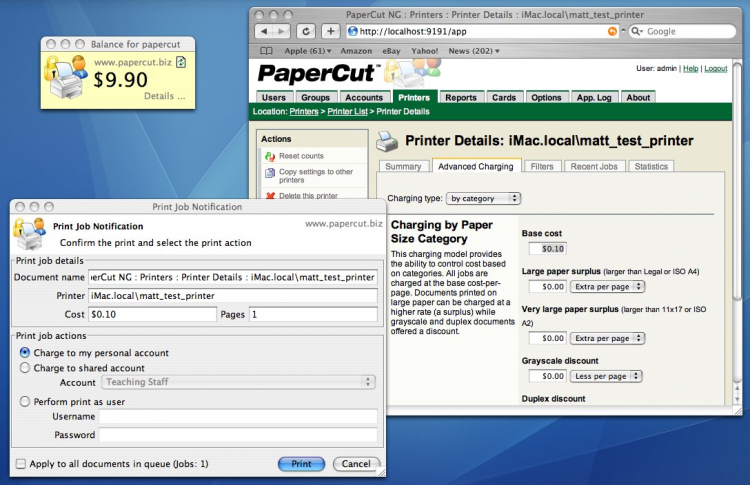
Task: Open Large paper surplus Extra per page dropdown
Action: (607, 287)
